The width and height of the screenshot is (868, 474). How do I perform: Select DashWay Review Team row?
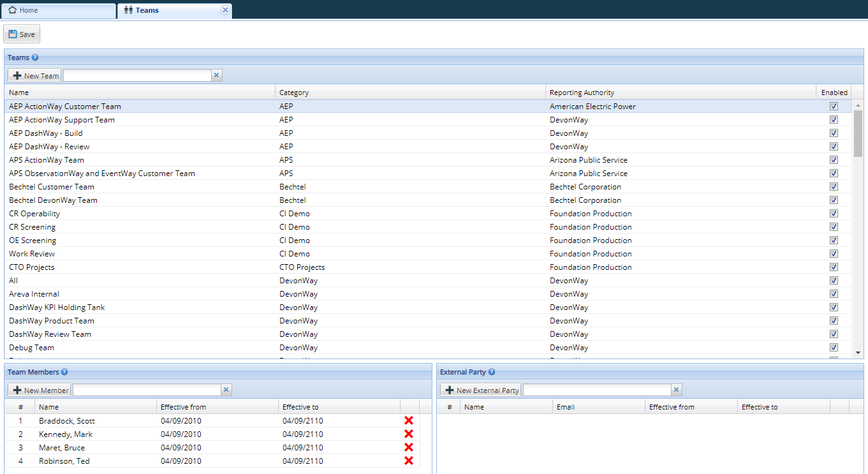click(x=429, y=334)
